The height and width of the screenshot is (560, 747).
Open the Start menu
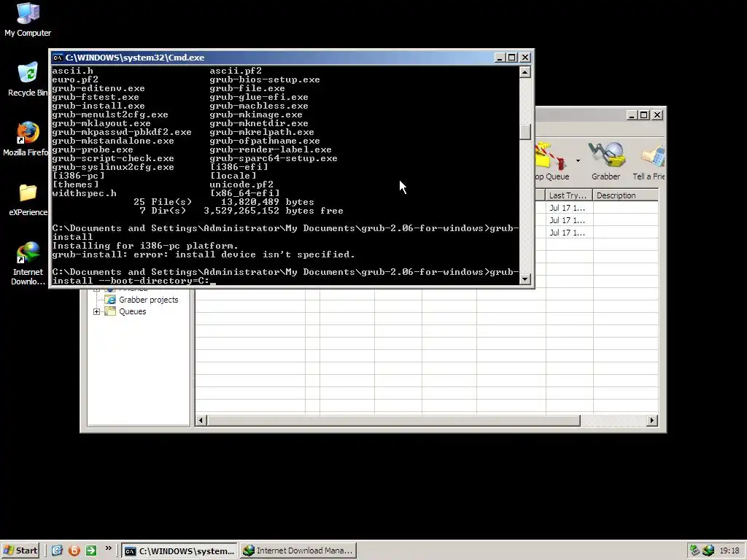point(20,551)
